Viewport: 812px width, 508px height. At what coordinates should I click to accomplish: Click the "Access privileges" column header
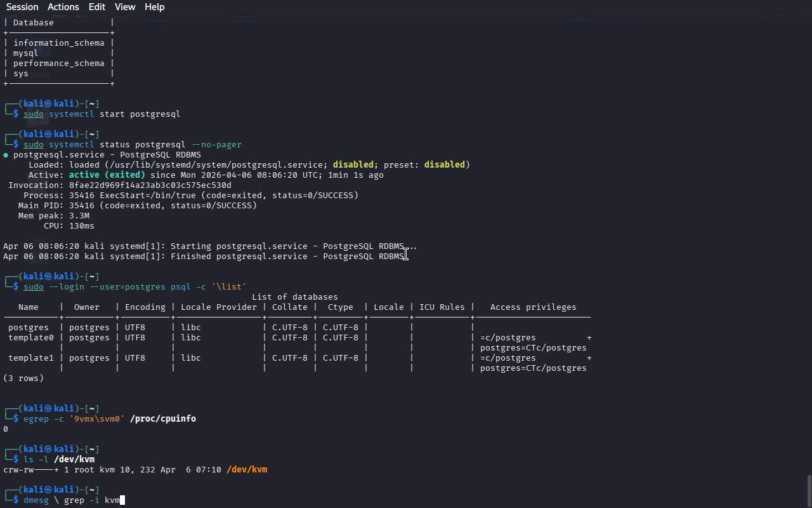click(533, 307)
